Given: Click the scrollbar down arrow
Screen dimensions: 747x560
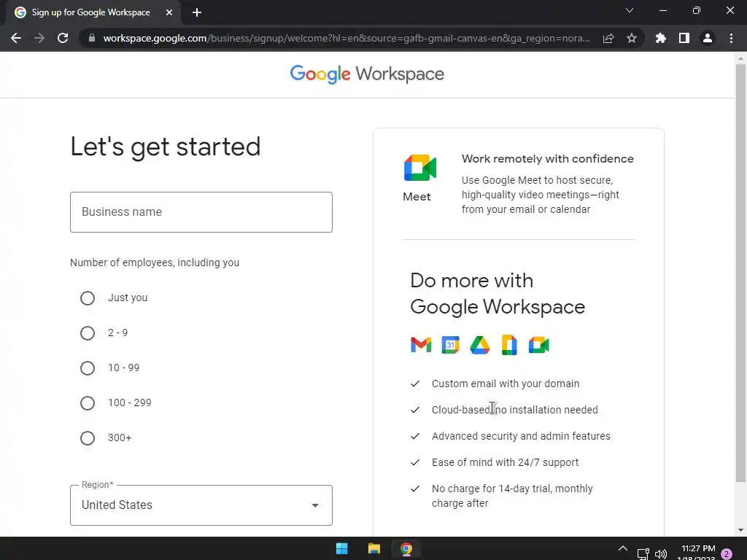Looking at the screenshot, I should pos(740,530).
